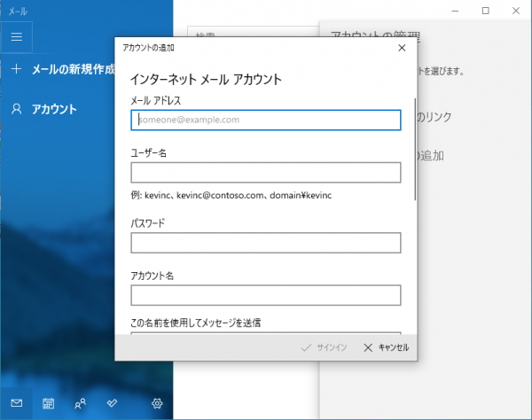Screen dimensions: 532x420
Task: Open the People contacts icon
Action: click(80, 403)
